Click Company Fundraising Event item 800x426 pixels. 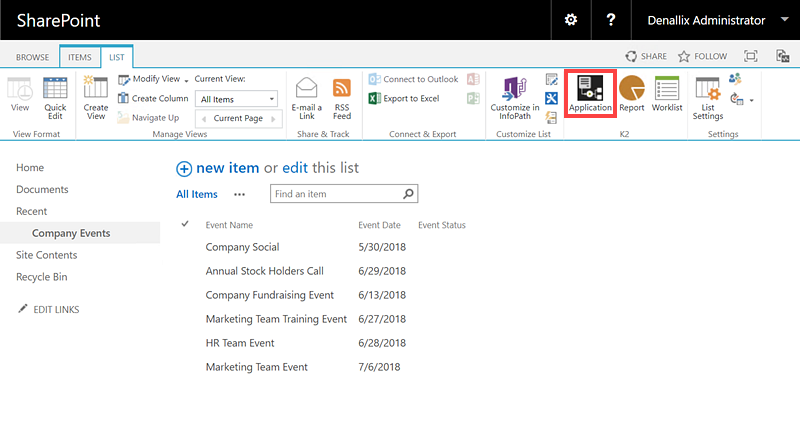(270, 295)
